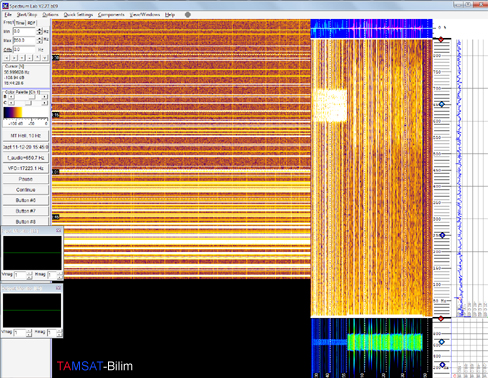Close the Input Monitor window
Image resolution: width=488 pixels, height=378 pixels.
[x=59, y=231]
